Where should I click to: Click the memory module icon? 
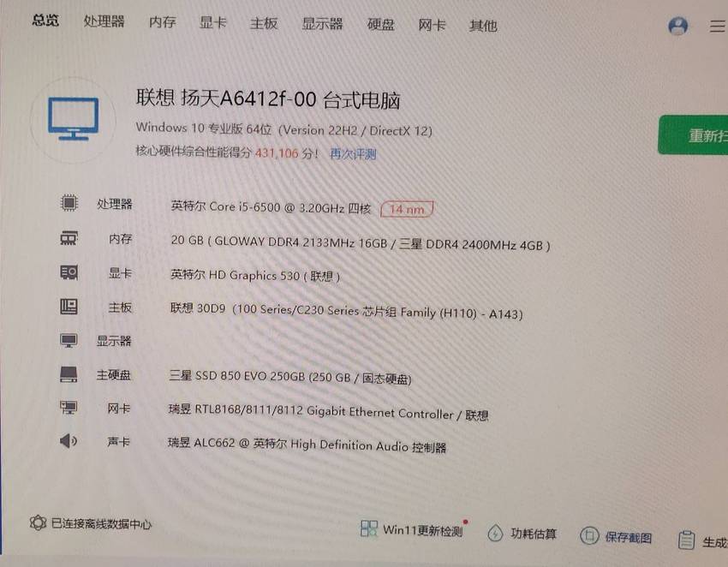coord(69,238)
